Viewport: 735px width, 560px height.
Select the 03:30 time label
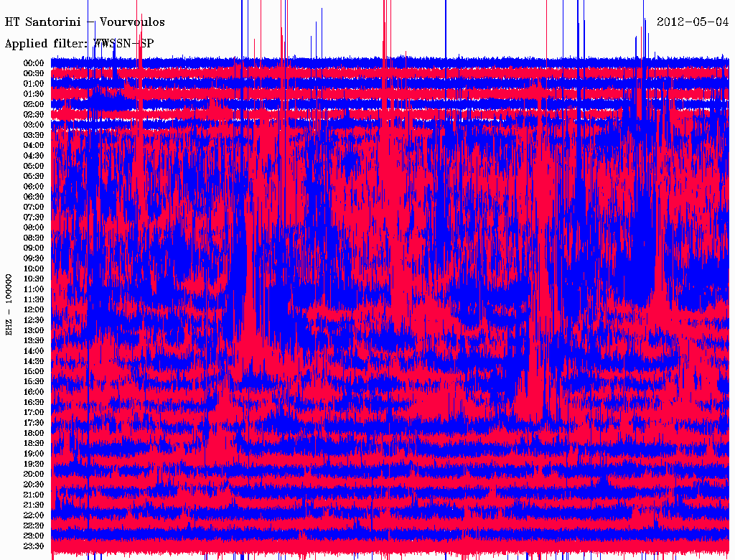34,136
